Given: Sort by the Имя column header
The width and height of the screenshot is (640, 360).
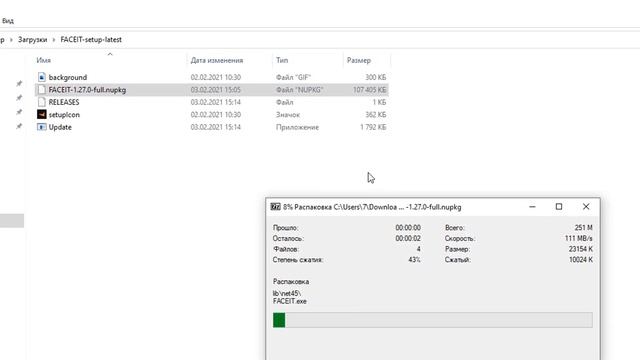Looking at the screenshot, I should point(44,60).
